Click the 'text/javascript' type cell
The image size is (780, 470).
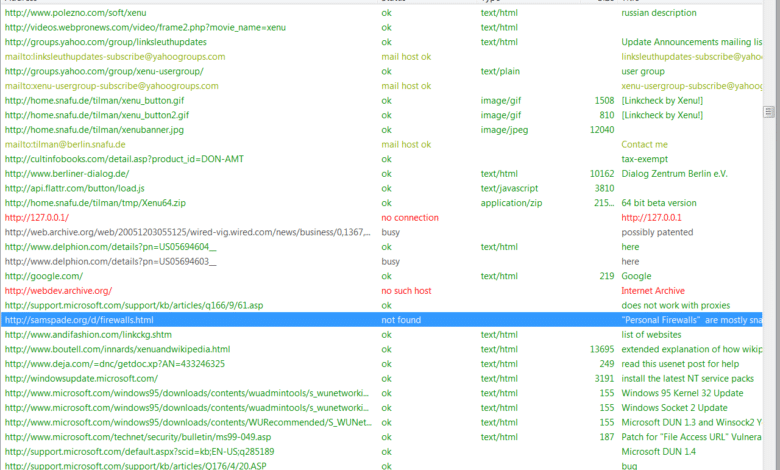pyautogui.click(x=509, y=188)
